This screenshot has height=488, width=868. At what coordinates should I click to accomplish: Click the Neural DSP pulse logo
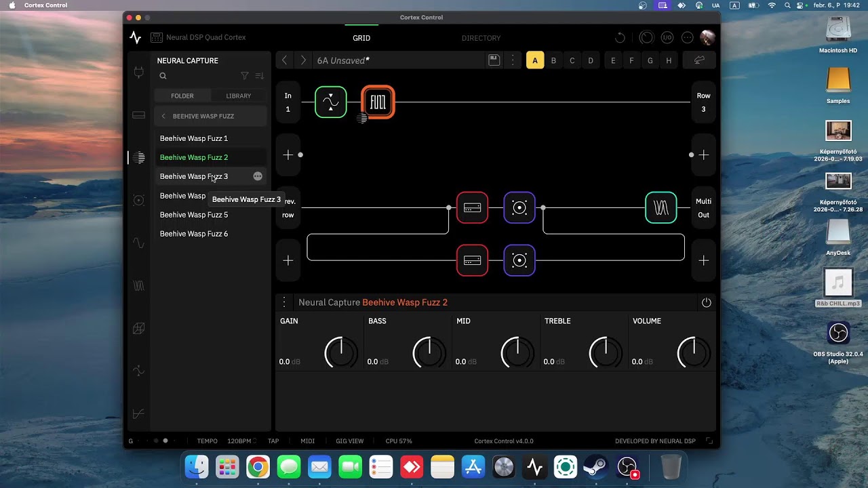coord(136,38)
